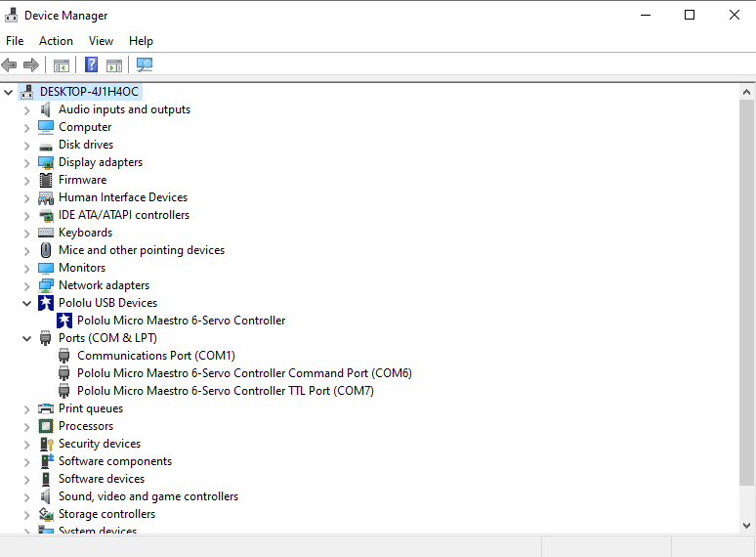This screenshot has width=756, height=557.
Task: Click the Forward arrow toolbar icon
Action: tap(31, 65)
